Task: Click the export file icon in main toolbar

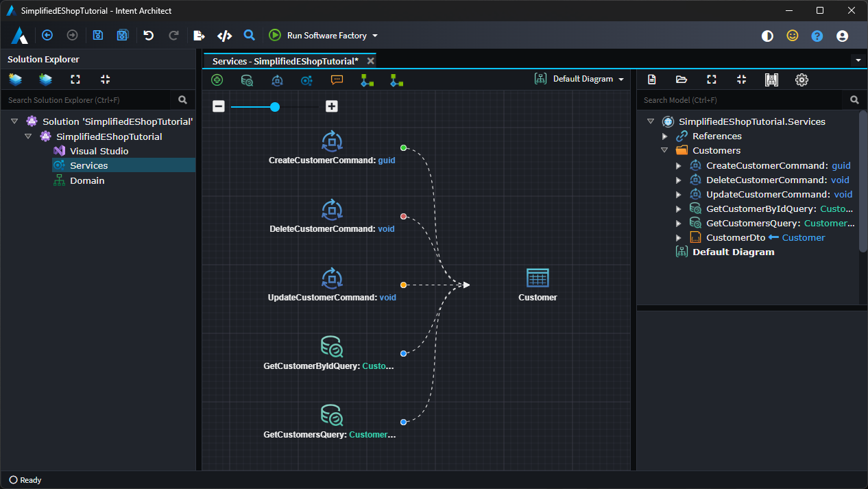Action: tap(199, 36)
